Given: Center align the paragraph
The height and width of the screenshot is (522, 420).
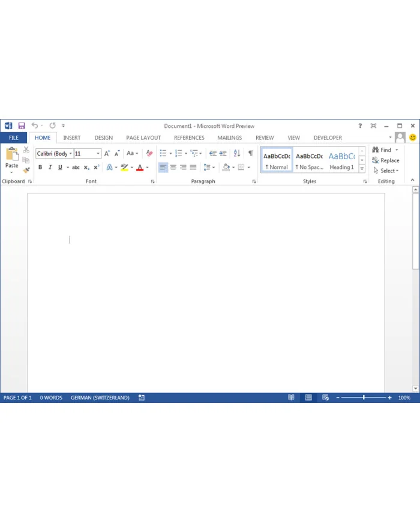Looking at the screenshot, I should click(173, 168).
